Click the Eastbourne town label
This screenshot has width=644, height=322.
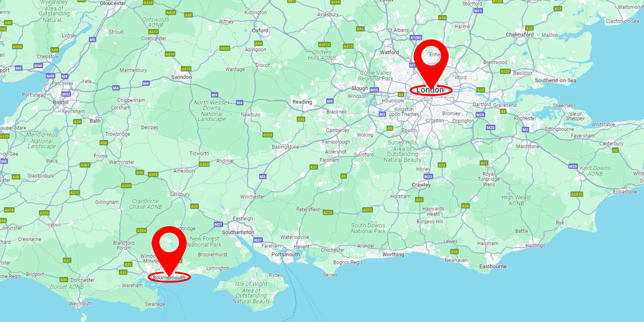click(x=493, y=266)
